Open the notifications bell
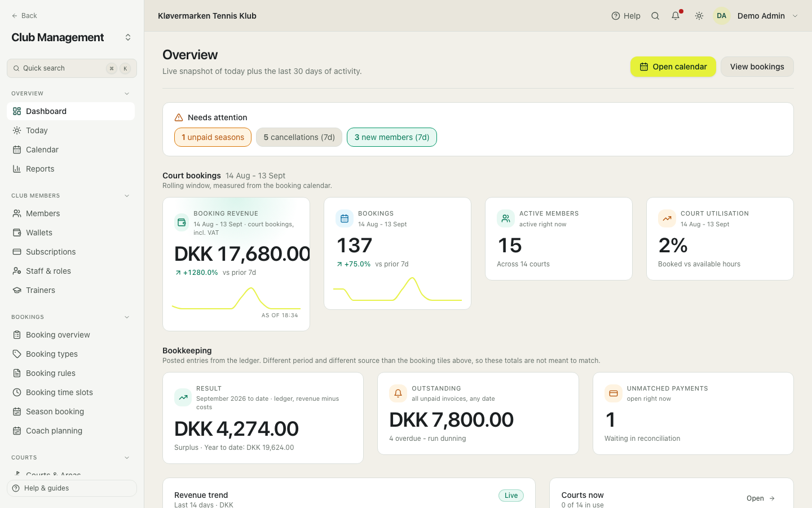This screenshot has height=508, width=812. 676,16
